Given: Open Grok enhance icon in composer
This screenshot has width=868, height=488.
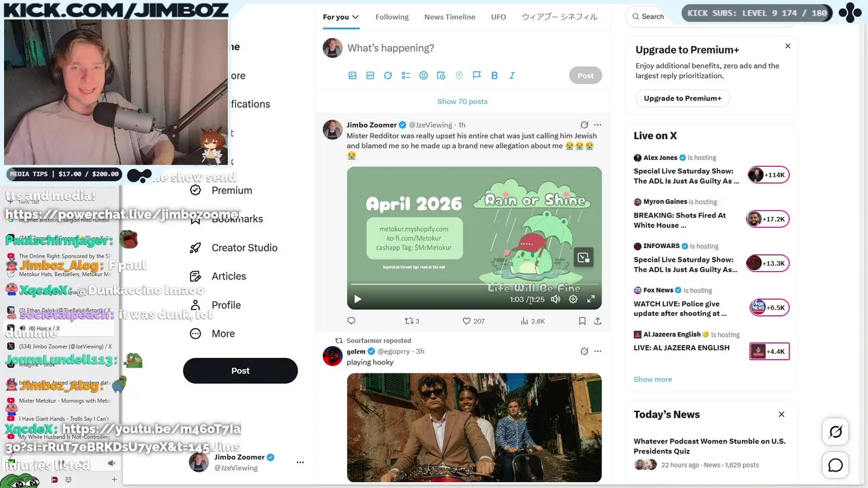Looking at the screenshot, I should (388, 75).
